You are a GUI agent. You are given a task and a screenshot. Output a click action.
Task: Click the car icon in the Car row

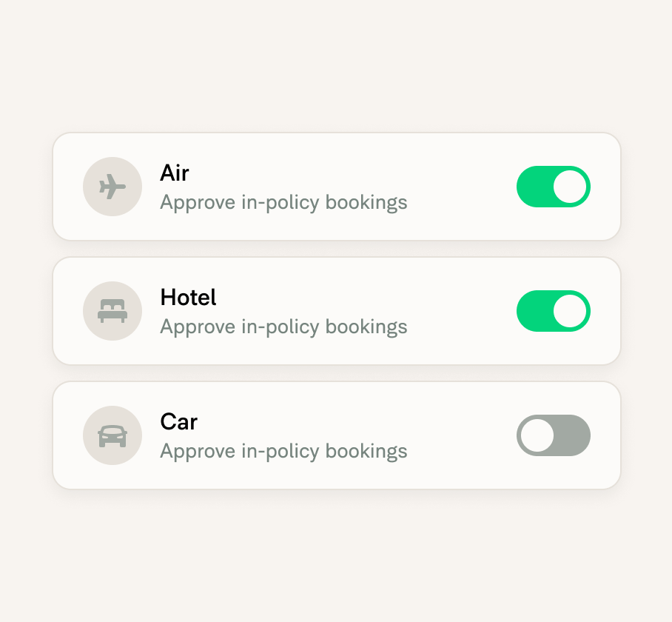[112, 436]
